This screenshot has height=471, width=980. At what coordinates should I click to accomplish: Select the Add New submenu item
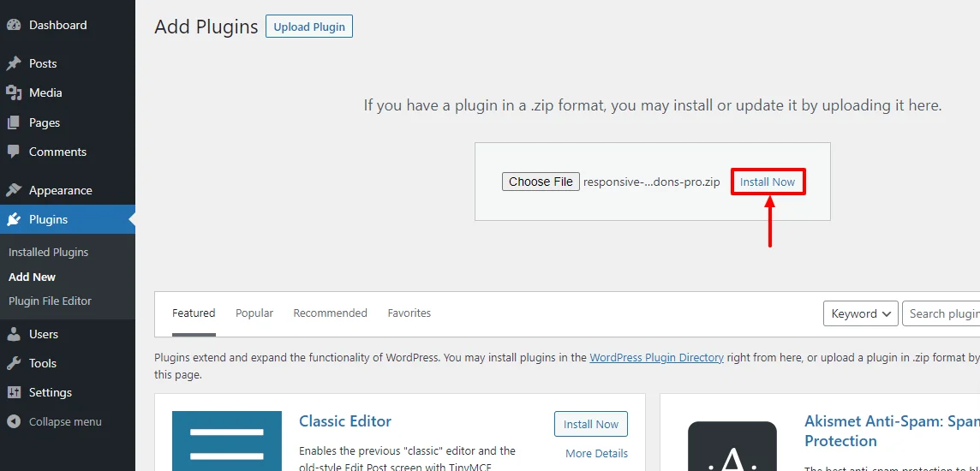point(33,277)
